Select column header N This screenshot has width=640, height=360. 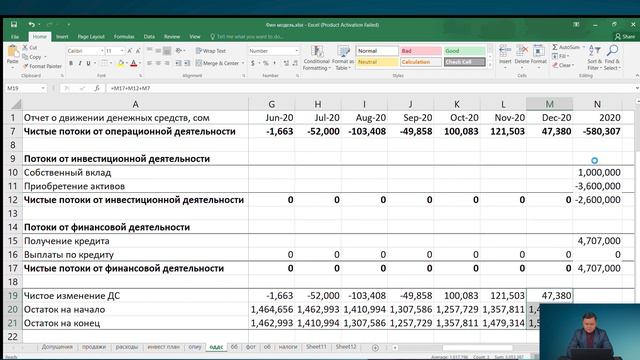point(597,104)
